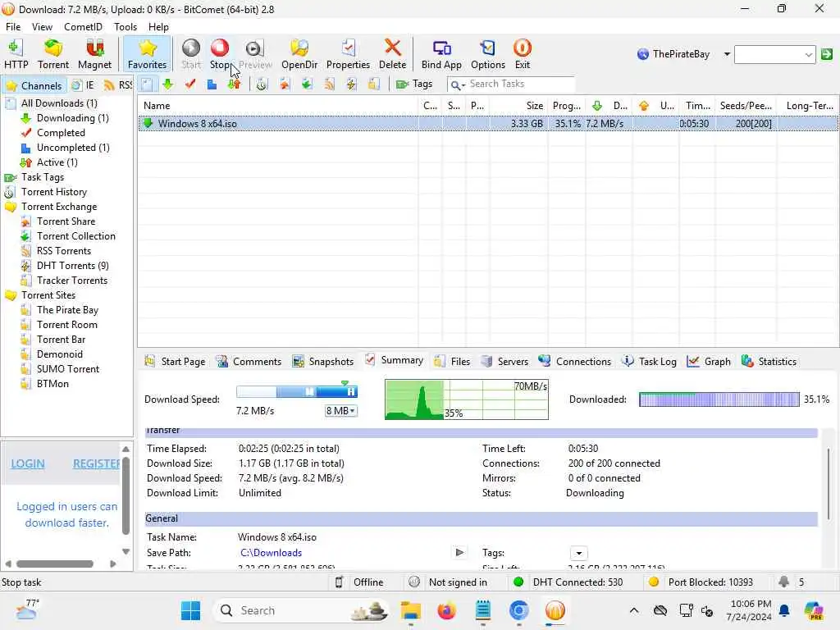The height and width of the screenshot is (630, 840).
Task: Click the DHT Connected green status light
Action: click(x=518, y=582)
